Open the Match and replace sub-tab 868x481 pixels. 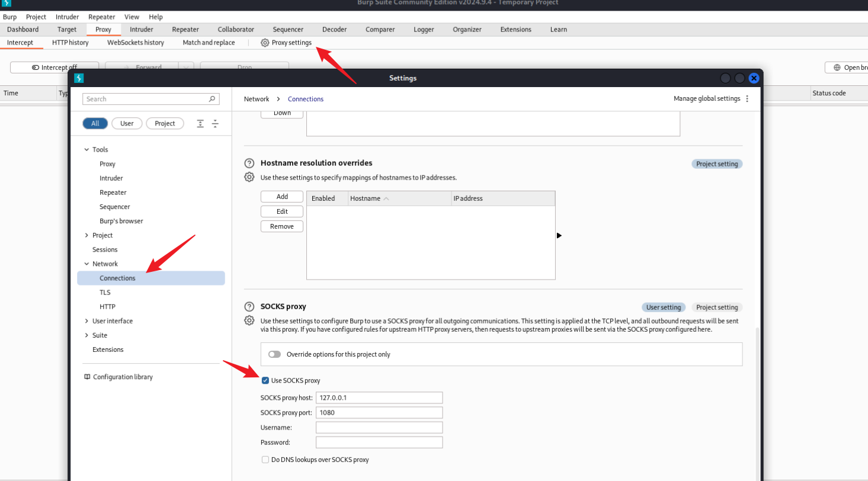point(209,43)
